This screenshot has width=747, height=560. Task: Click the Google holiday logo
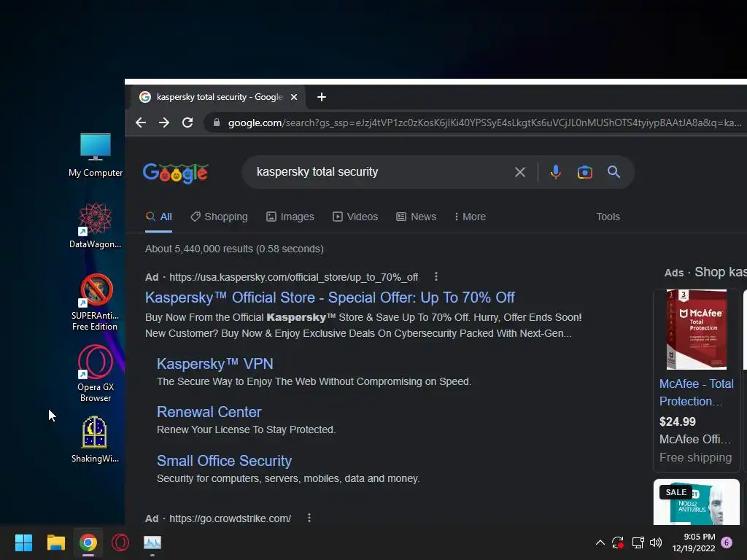pyautogui.click(x=175, y=173)
